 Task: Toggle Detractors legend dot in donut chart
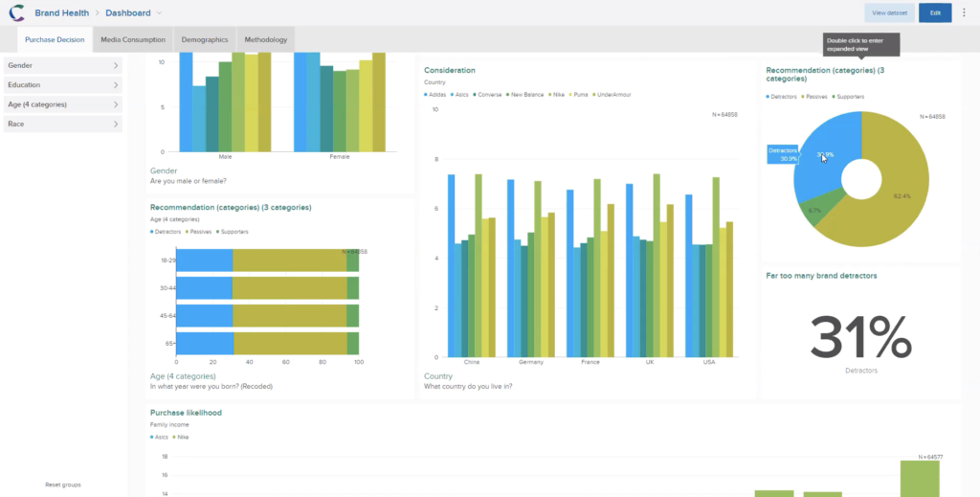coord(768,97)
